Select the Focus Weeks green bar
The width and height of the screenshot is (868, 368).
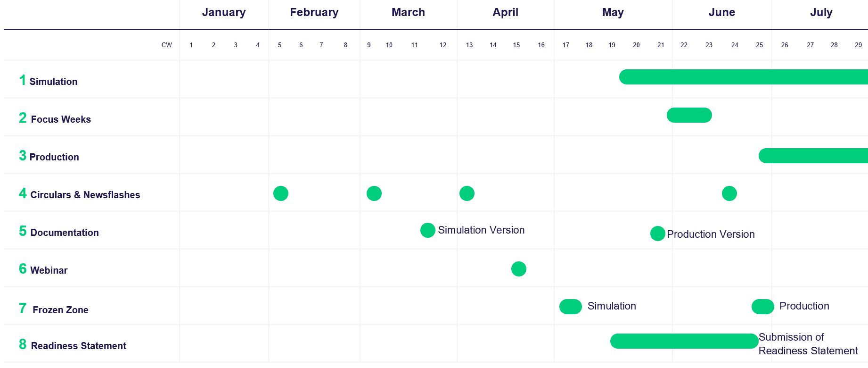tap(689, 115)
